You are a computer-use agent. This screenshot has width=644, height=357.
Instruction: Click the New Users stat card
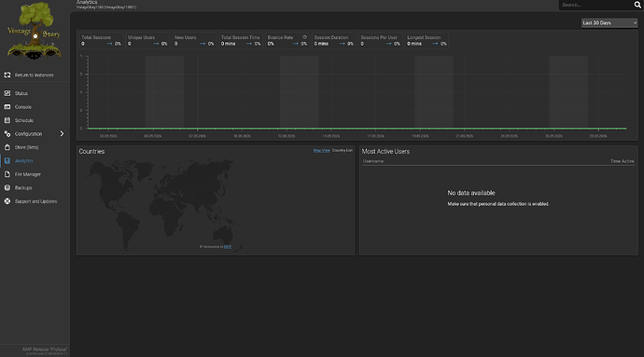(x=194, y=41)
